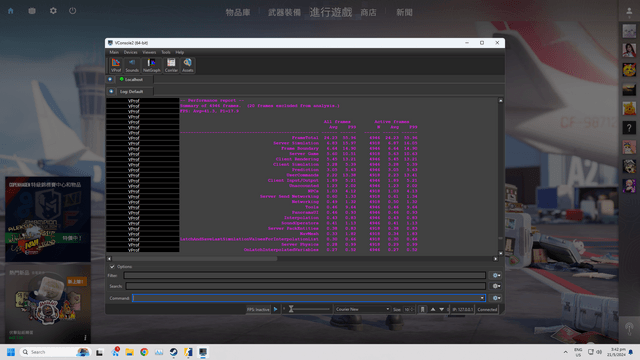Click the log vertical scrollbar down arrow

(500, 253)
